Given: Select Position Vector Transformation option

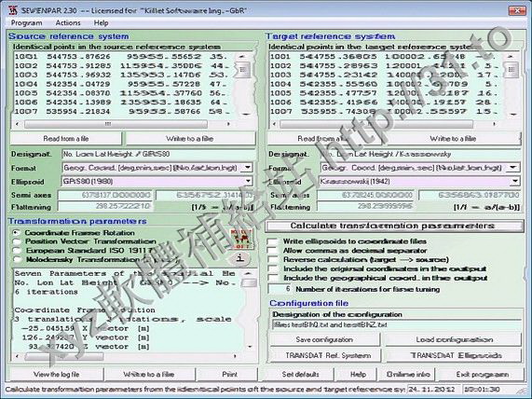Looking at the screenshot, I should [x=16, y=241].
